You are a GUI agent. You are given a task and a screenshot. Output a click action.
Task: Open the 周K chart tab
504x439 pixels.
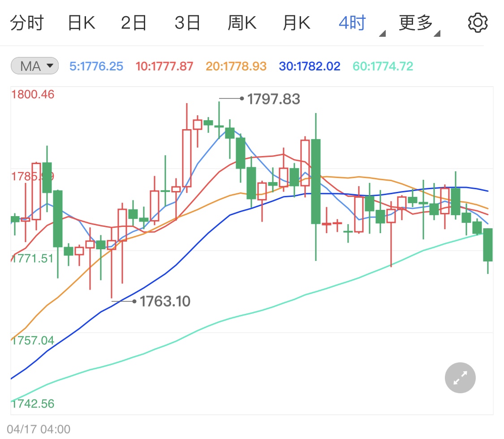[x=242, y=23]
